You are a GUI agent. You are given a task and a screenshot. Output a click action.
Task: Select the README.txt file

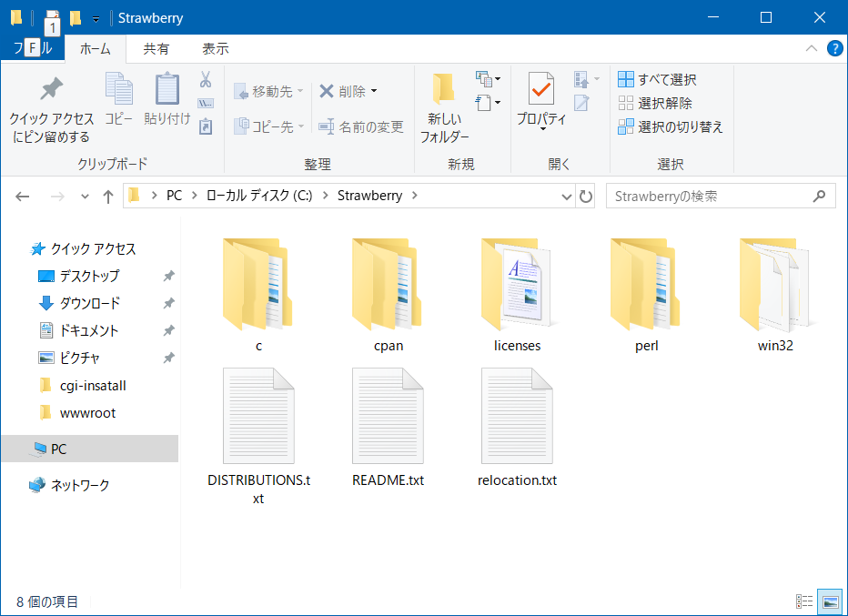(389, 428)
